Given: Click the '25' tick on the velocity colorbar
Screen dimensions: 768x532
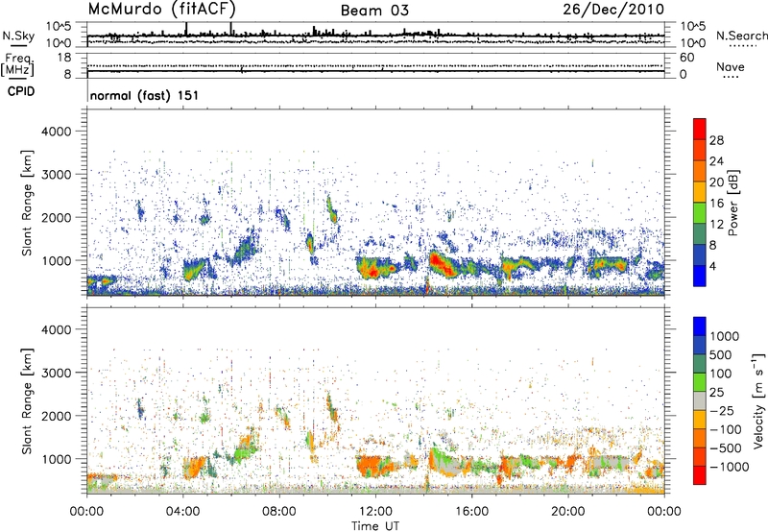Looking at the screenshot, I should 717,392.
